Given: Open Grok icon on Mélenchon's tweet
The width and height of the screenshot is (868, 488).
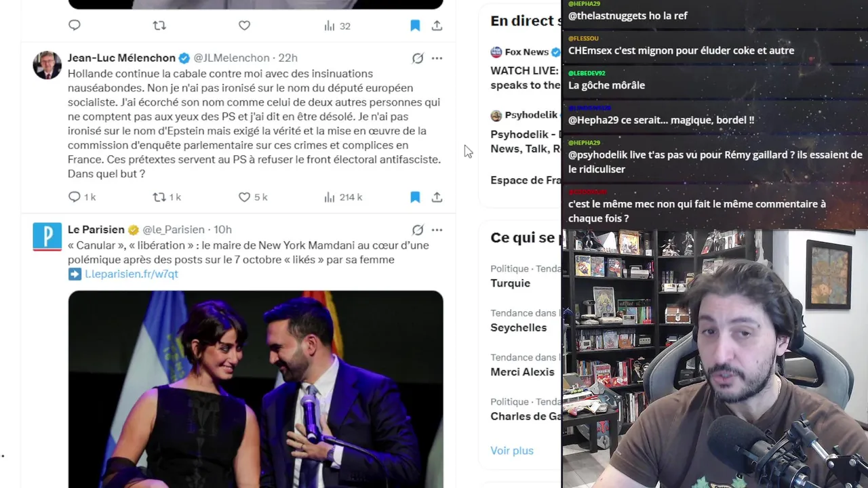Looking at the screenshot, I should 418,58.
